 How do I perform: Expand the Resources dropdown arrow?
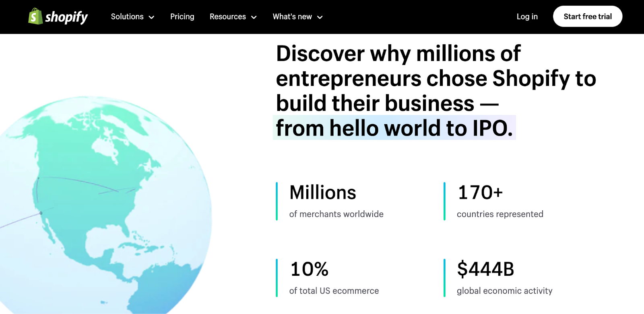click(254, 17)
